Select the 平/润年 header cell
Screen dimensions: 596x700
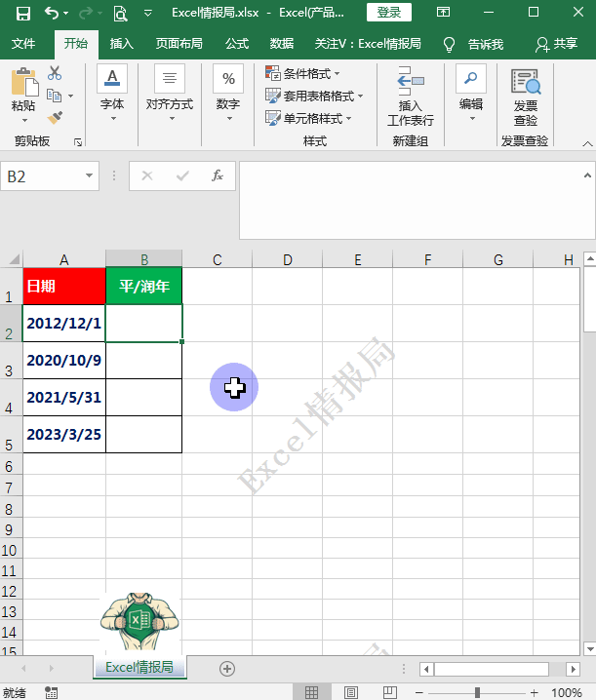click(x=143, y=287)
